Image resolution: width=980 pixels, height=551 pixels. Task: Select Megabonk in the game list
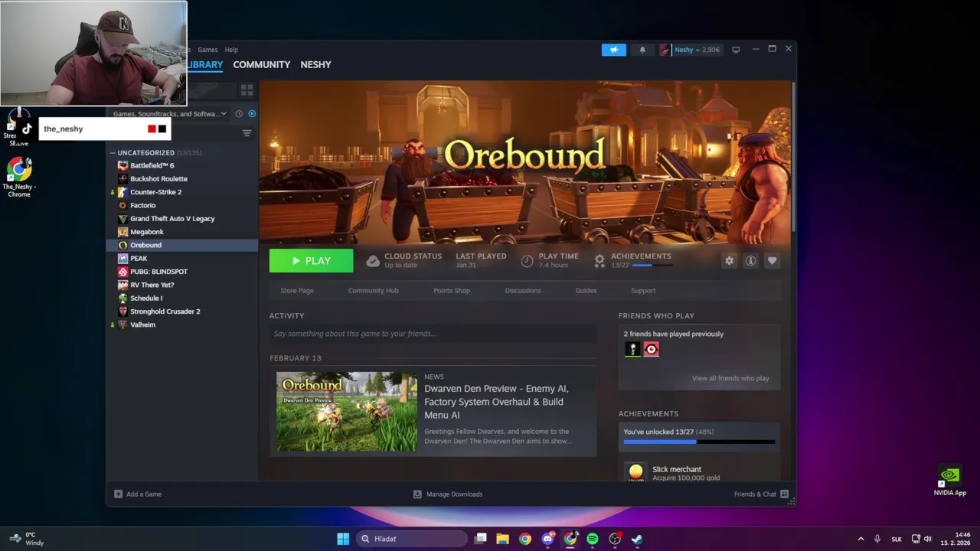pos(147,232)
